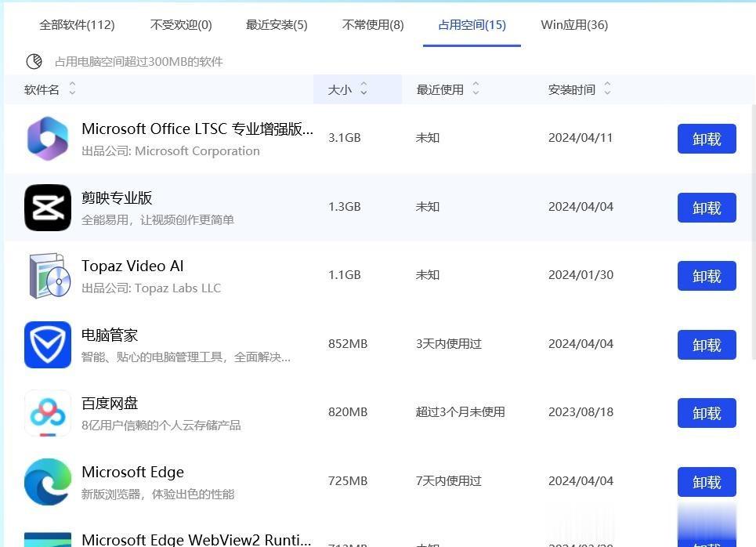Sort the list by 最近使用 arrows
This screenshot has height=547, width=756.
click(476, 89)
